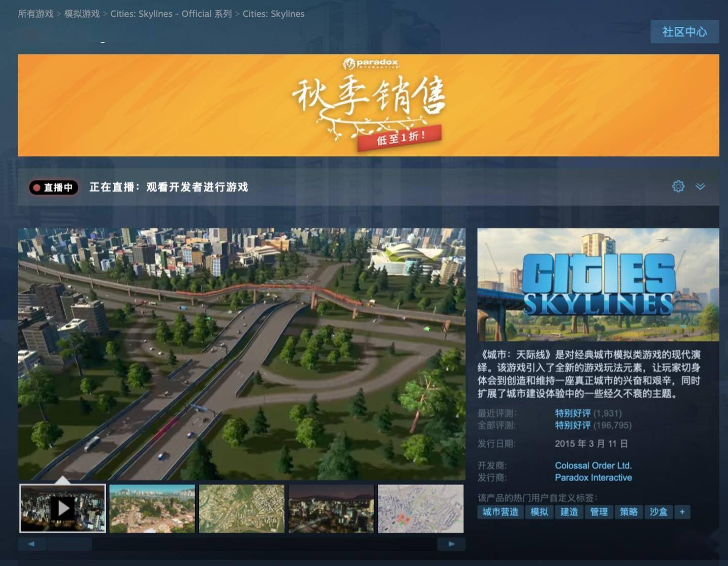Select the second screenshot thumbnail

152,508
